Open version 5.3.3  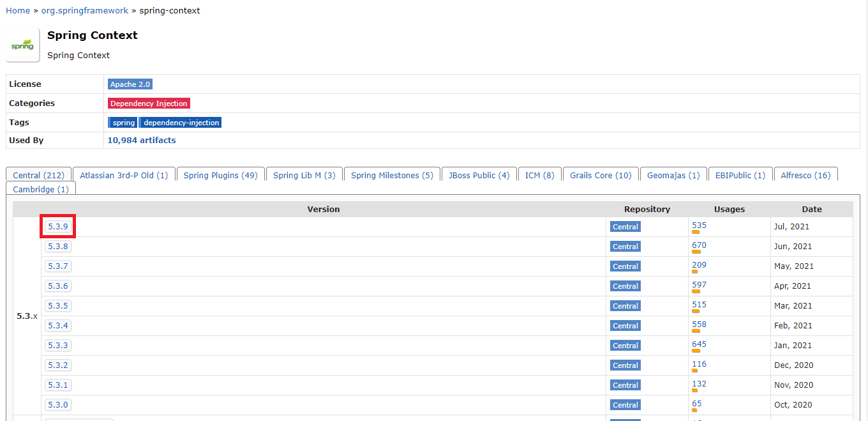click(x=58, y=345)
